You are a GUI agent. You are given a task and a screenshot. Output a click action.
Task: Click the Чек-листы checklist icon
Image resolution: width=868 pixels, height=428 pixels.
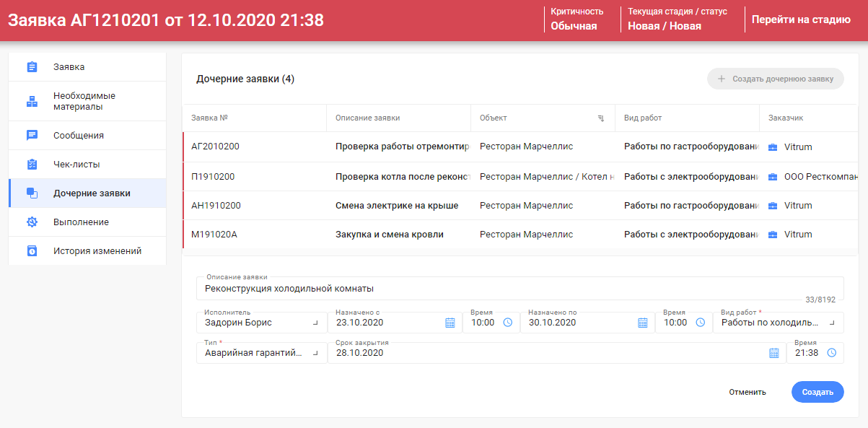click(x=32, y=164)
